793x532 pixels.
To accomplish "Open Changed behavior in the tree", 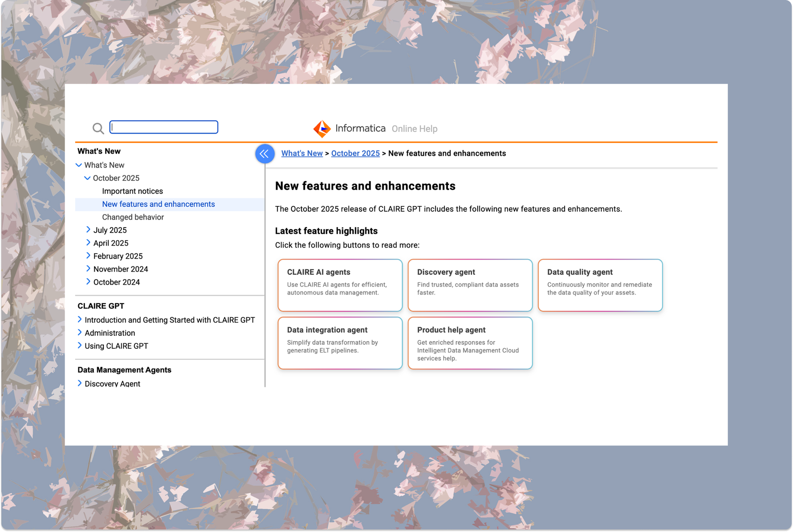I will coord(133,217).
